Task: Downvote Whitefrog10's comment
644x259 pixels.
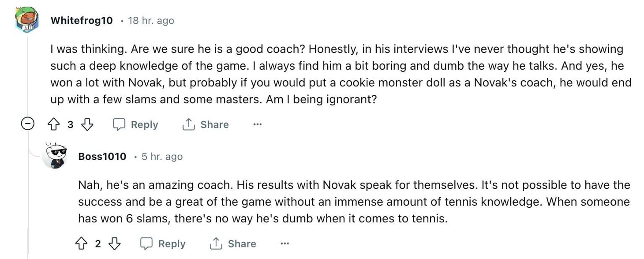Action: pos(87,124)
